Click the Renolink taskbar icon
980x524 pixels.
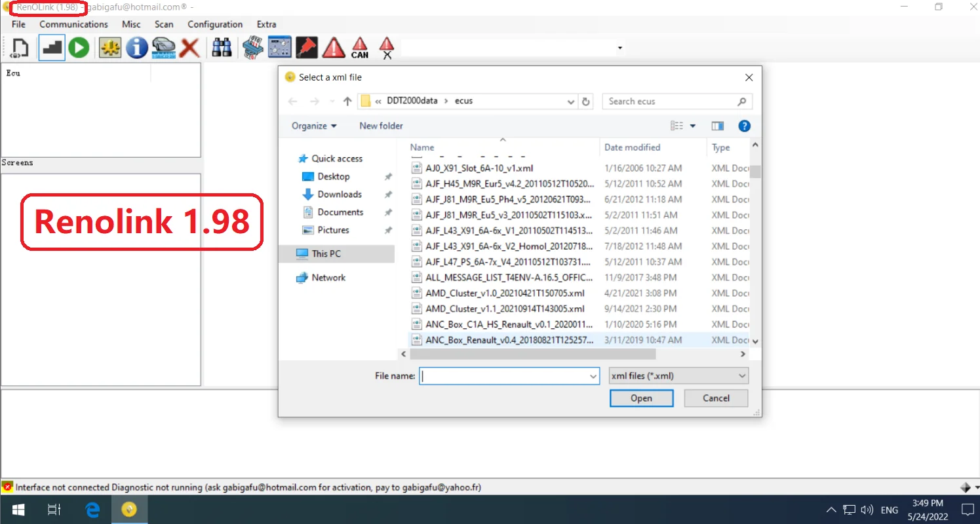point(129,510)
